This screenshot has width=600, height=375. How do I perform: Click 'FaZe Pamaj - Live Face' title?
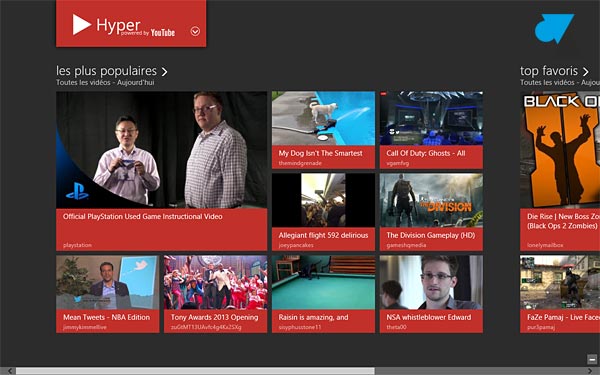coord(563,317)
